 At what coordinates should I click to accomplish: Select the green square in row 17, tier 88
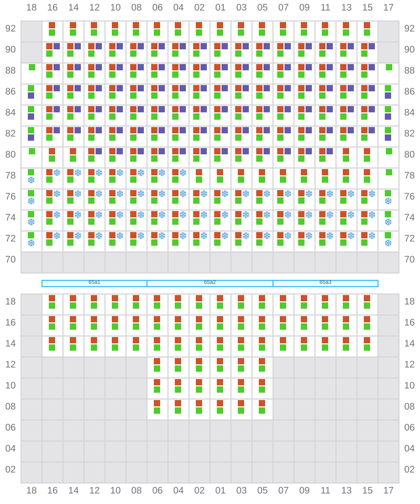coord(389,67)
